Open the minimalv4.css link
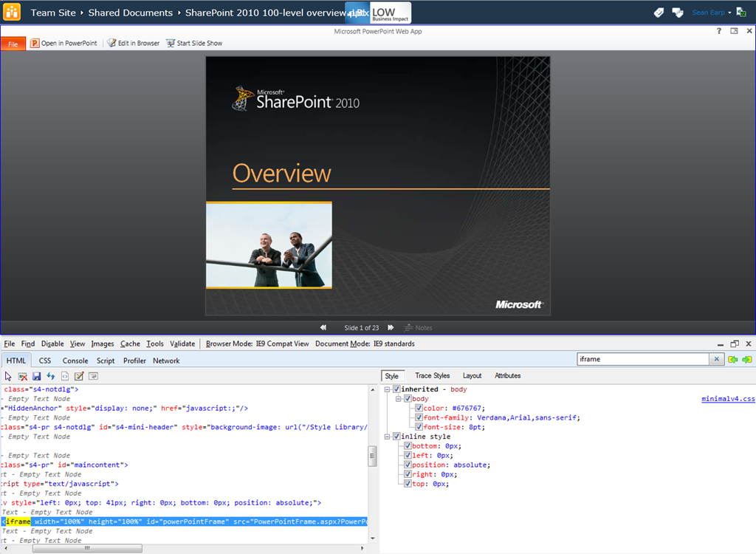 tap(727, 399)
